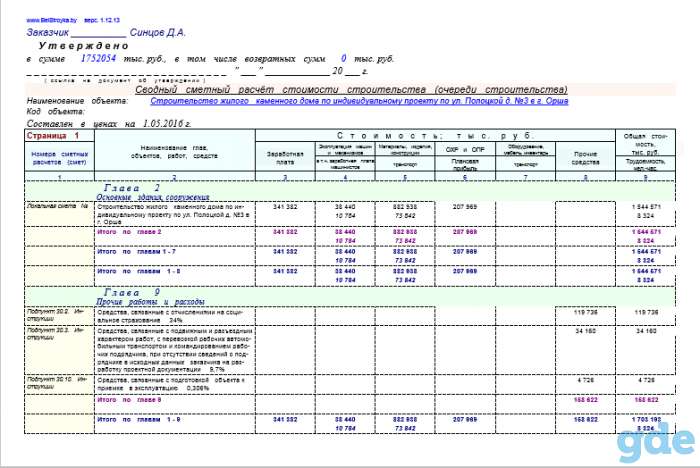
Task: Click the Код объекта label
Action: point(55,111)
